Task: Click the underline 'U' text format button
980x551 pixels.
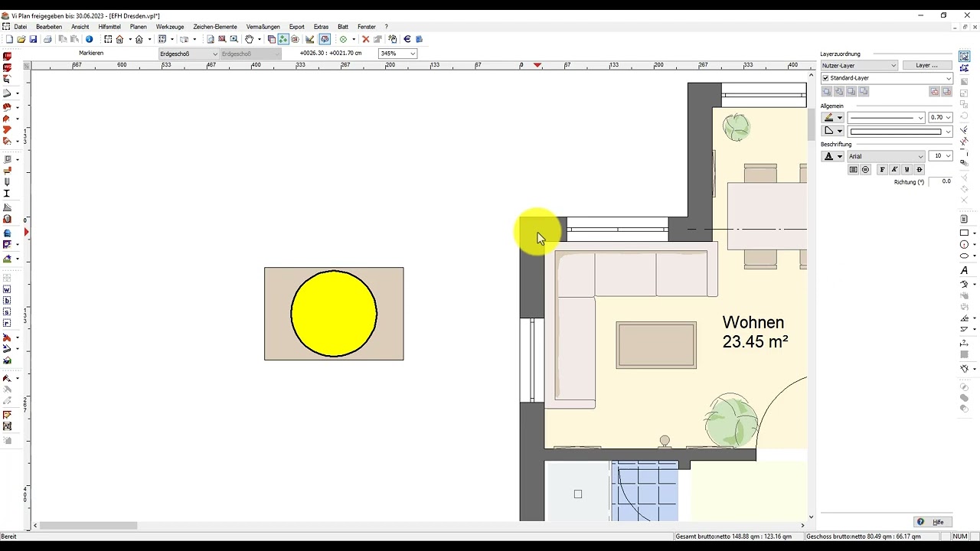Action: coord(906,170)
